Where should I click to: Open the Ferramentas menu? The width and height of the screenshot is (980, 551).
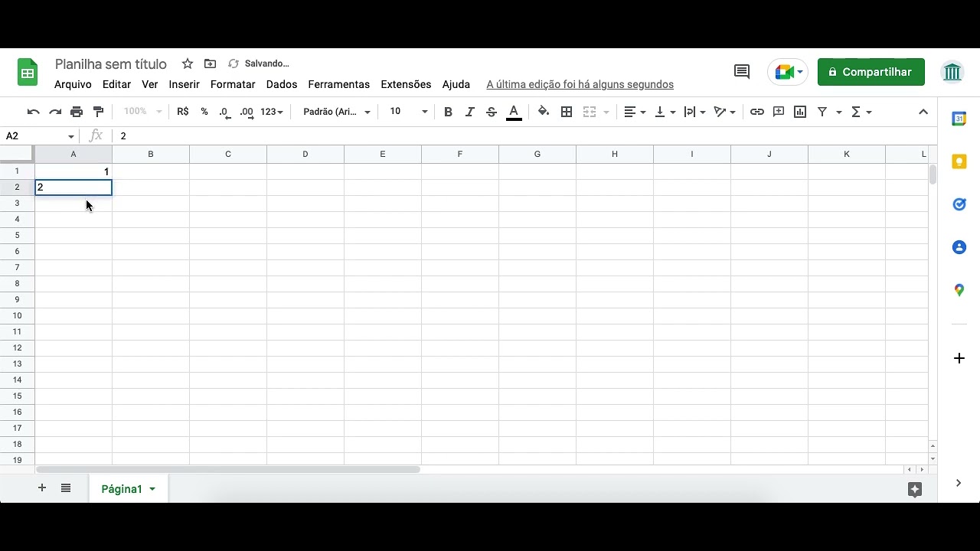click(x=339, y=84)
